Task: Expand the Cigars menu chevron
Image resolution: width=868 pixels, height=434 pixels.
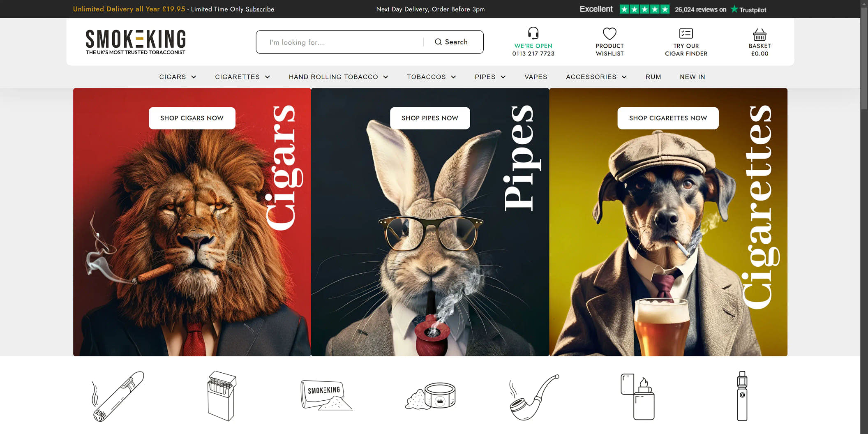Action: pos(194,77)
